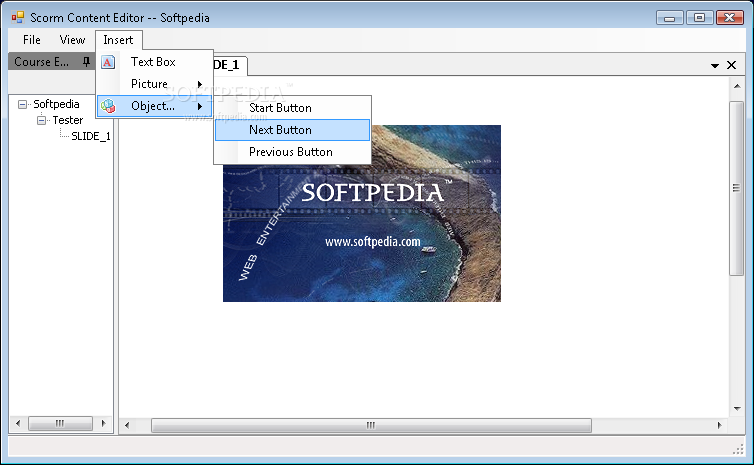Expand the Picture submenu arrow
Viewport: 754px width, 465px height.
[200, 84]
